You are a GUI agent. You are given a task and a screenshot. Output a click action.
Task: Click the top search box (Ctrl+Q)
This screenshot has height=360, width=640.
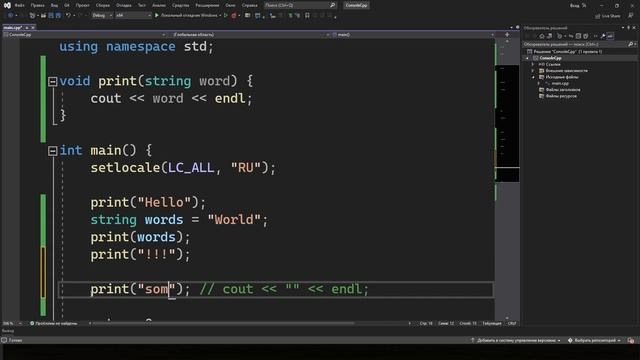point(300,5)
